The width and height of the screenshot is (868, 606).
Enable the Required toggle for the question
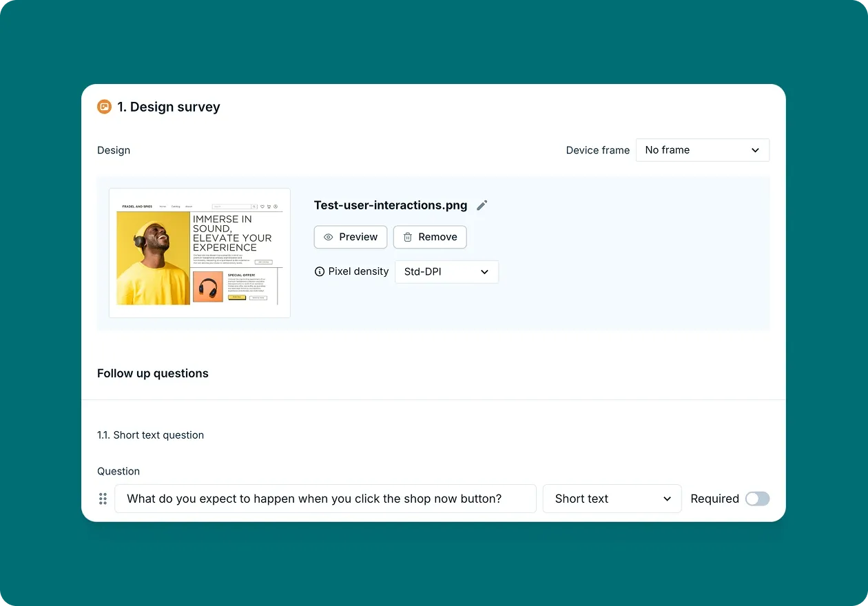(x=757, y=499)
